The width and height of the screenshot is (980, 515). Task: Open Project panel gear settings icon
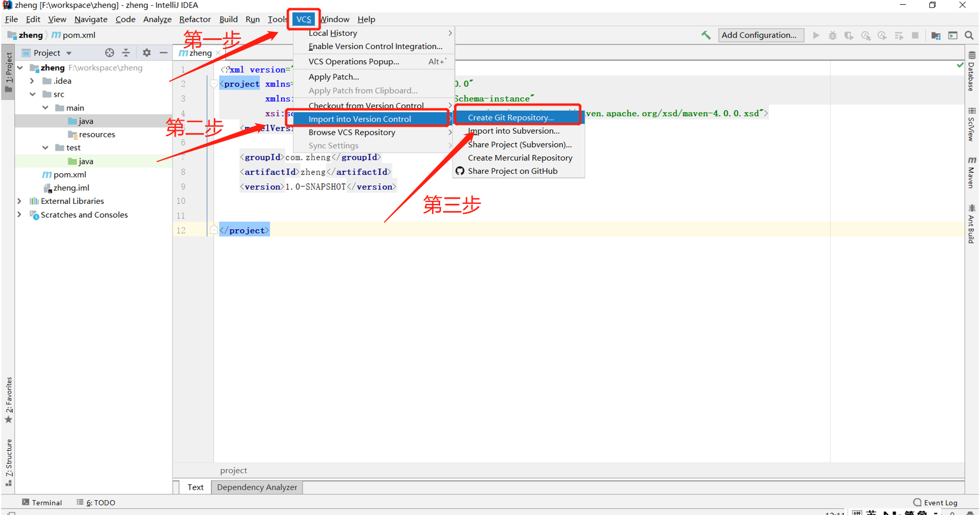point(147,52)
